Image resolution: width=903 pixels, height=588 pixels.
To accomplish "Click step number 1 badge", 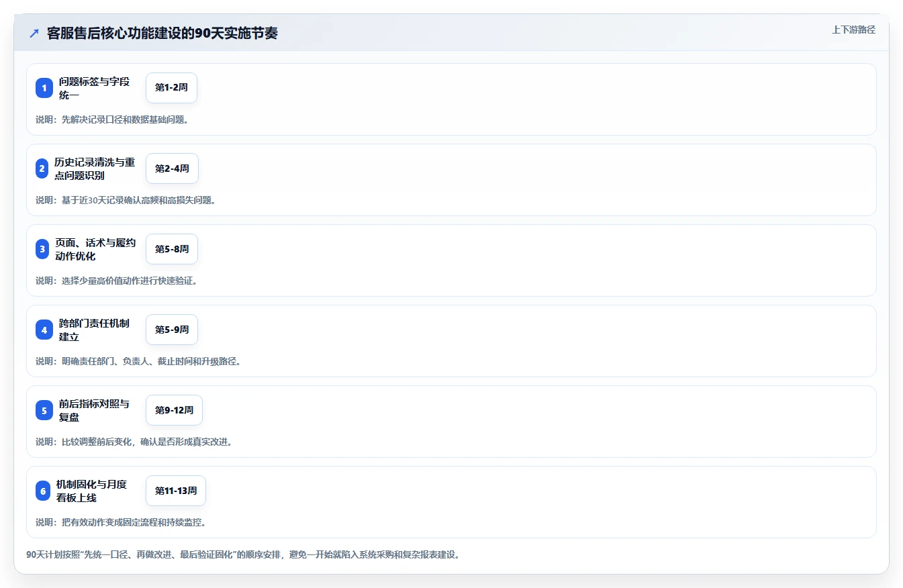I will (44, 88).
